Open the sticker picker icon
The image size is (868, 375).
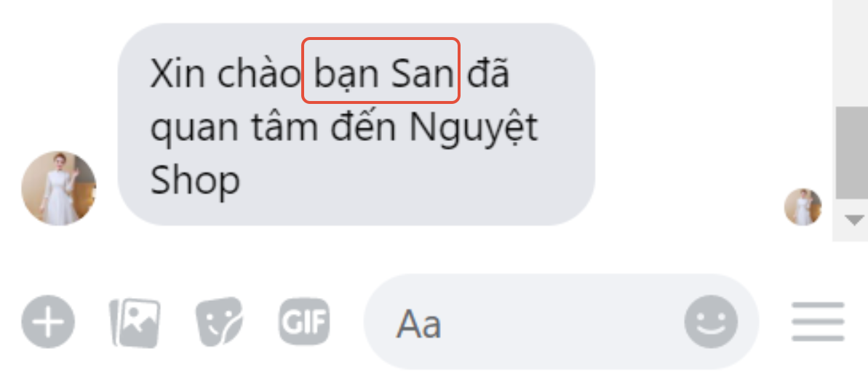(219, 322)
